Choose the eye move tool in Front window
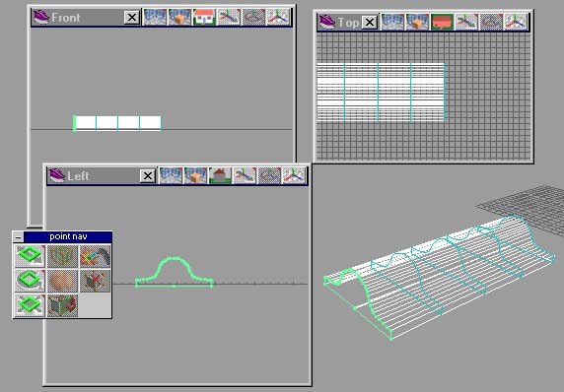Screen dimensions: 564x392 tap(229, 18)
